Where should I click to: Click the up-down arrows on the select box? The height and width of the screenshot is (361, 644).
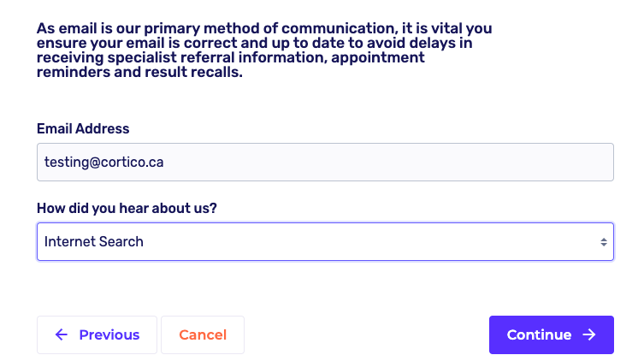604,242
